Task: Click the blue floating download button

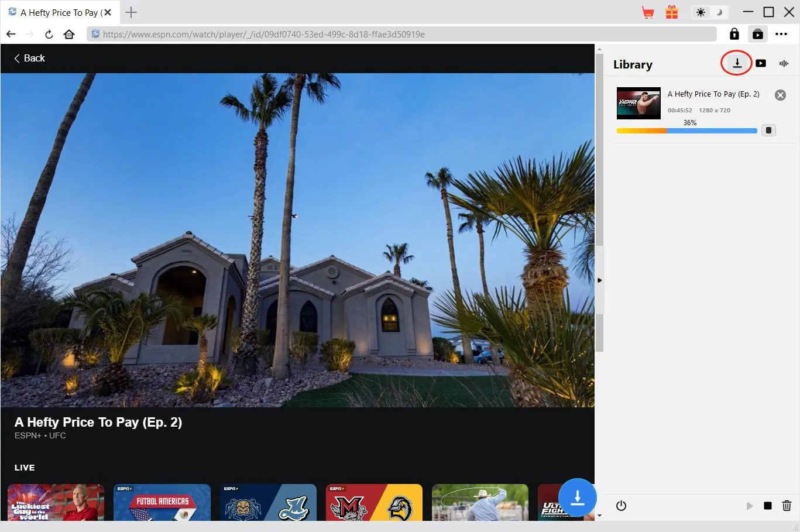Action: (577, 498)
